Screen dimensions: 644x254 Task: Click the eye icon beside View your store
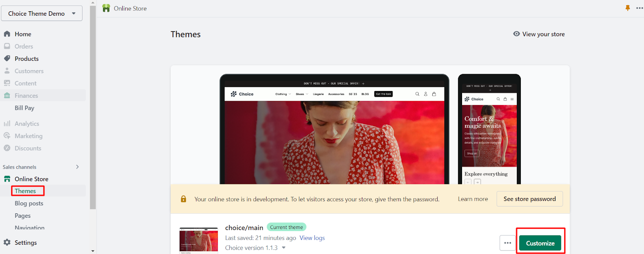516,34
